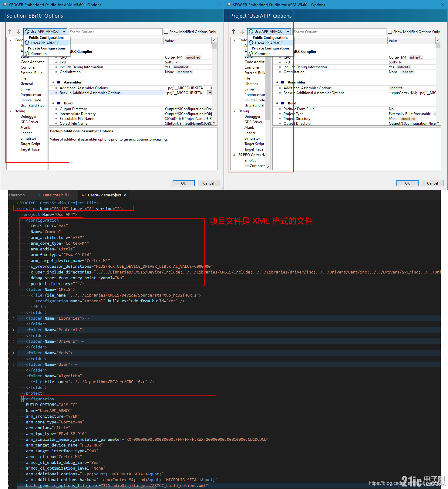Click OK in Solution 'EBi10' Options

184,183
